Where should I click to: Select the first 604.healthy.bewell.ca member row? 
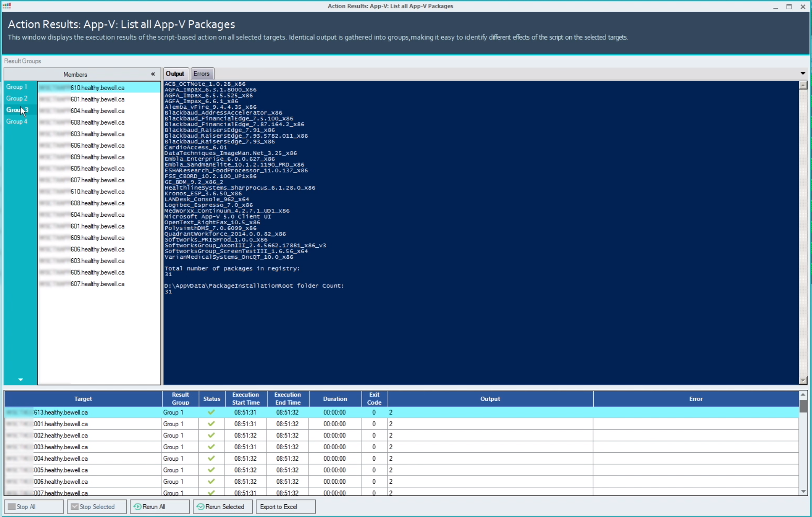pos(99,111)
